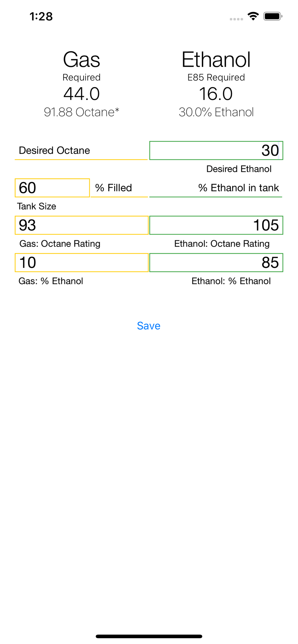Tap the battery indicator icon

(x=273, y=16)
